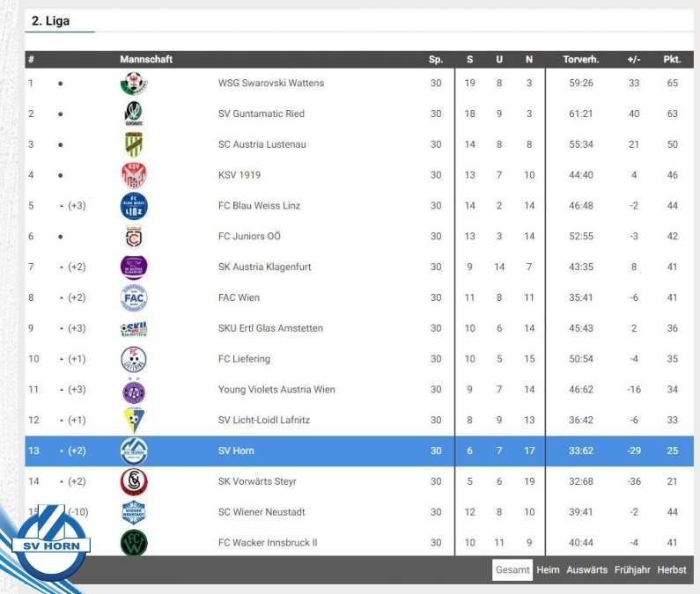The image size is (700, 594).
Task: Click goal ratio 46:62 for Young Violets
Action: (x=581, y=390)
